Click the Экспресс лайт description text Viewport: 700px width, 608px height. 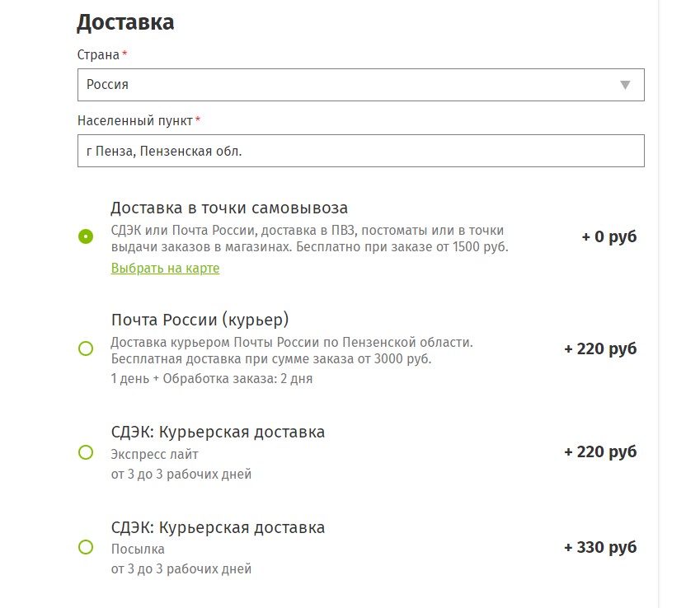point(154,454)
